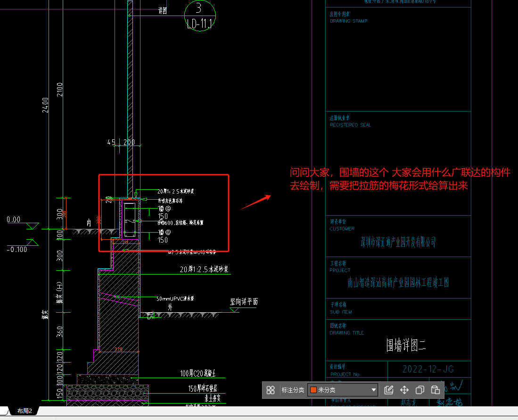The height and width of the screenshot is (420, 518).
Task: Click the 2400 vertical dimension text
Action: [x=45, y=105]
